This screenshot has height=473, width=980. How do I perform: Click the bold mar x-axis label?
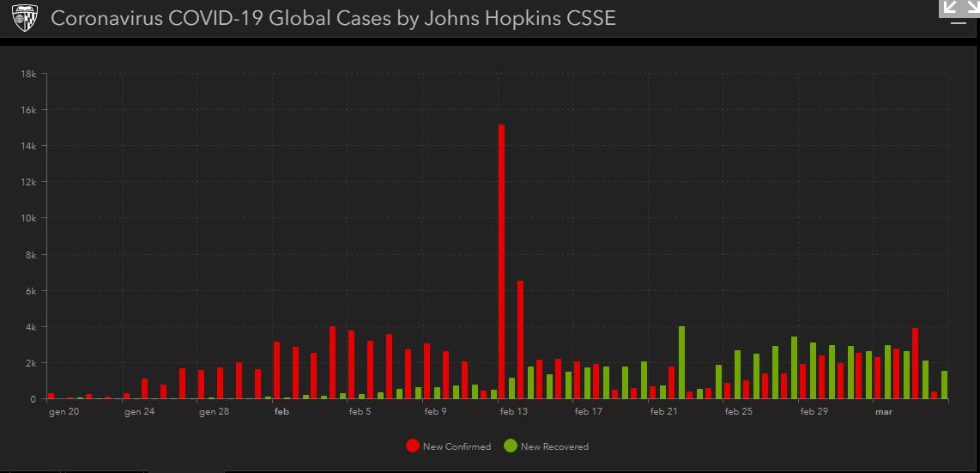pos(884,412)
